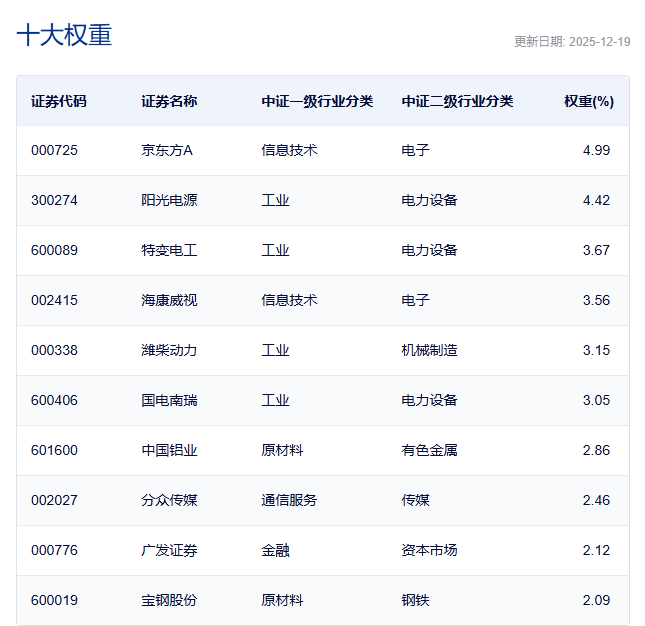Click weight value 2.86
The image size is (645, 626).
coord(596,450)
